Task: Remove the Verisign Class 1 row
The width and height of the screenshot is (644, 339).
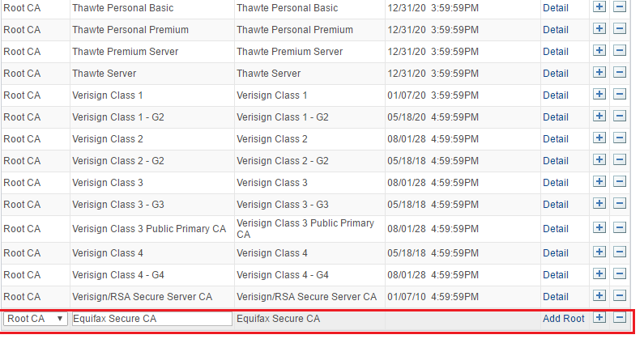Action: pyautogui.click(x=620, y=95)
